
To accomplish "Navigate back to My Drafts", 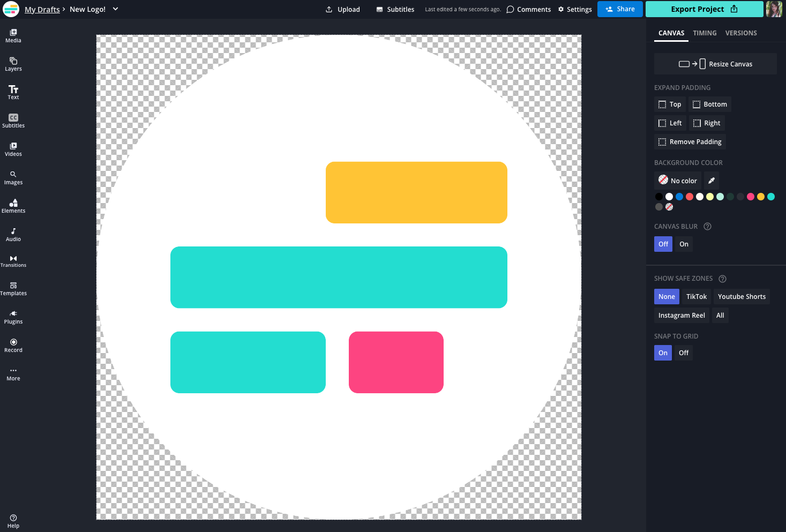I will pyautogui.click(x=42, y=9).
